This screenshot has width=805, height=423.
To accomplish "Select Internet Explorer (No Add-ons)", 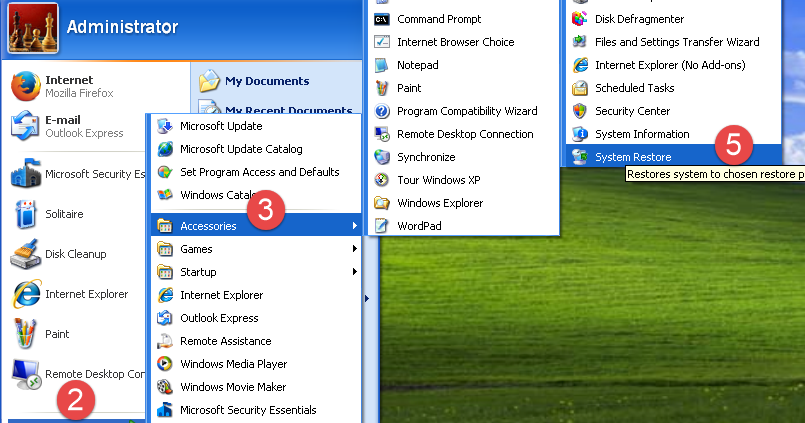I will pos(674,65).
